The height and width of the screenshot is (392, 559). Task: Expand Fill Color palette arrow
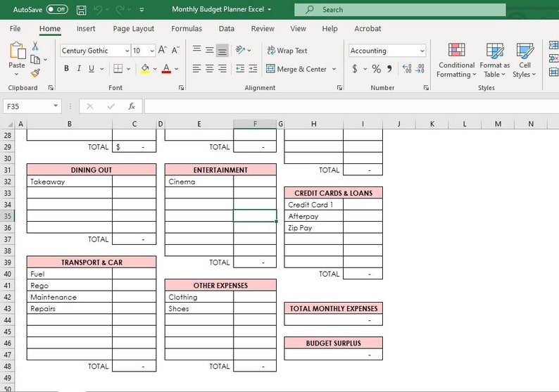point(155,69)
